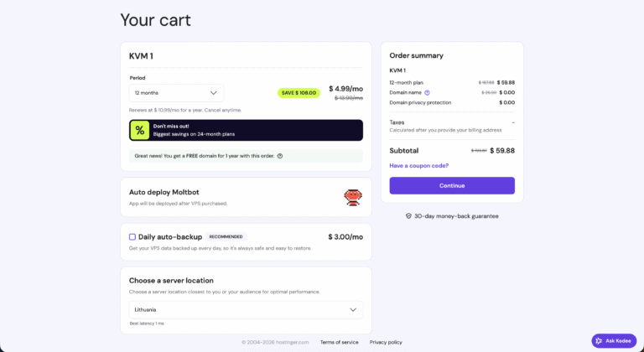Open the 12 months period dropdown
The width and height of the screenshot is (644, 352).
[176, 93]
